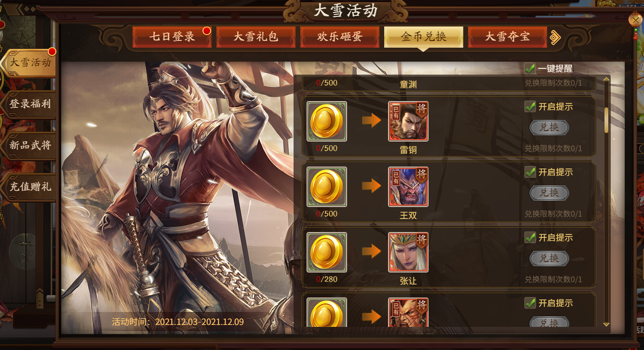
Task: Click the gold coin icon in 张让 row
Action: [x=327, y=252]
